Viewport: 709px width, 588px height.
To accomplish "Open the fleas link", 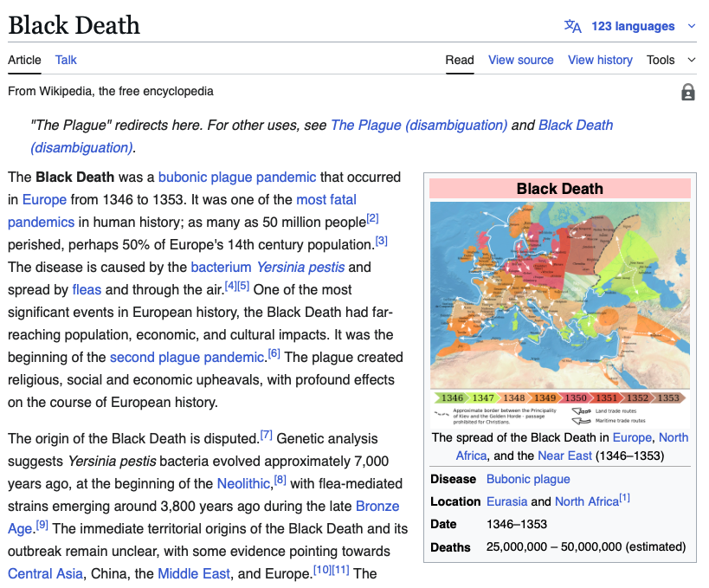I will point(87,289).
